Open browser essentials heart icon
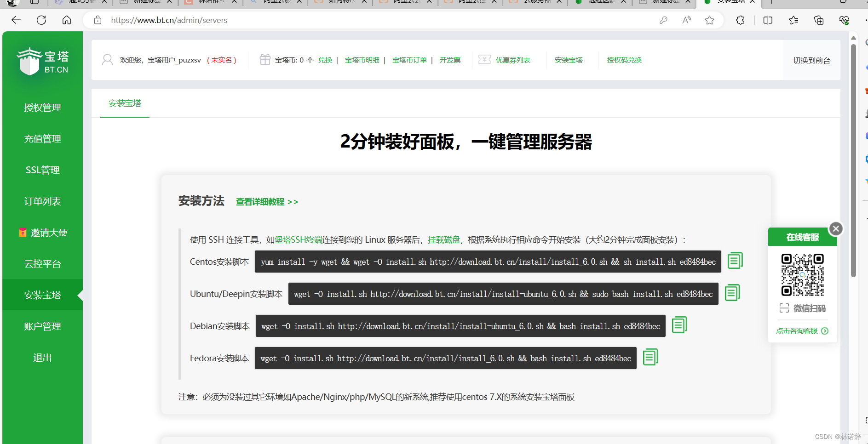The width and height of the screenshot is (868, 444). click(844, 20)
